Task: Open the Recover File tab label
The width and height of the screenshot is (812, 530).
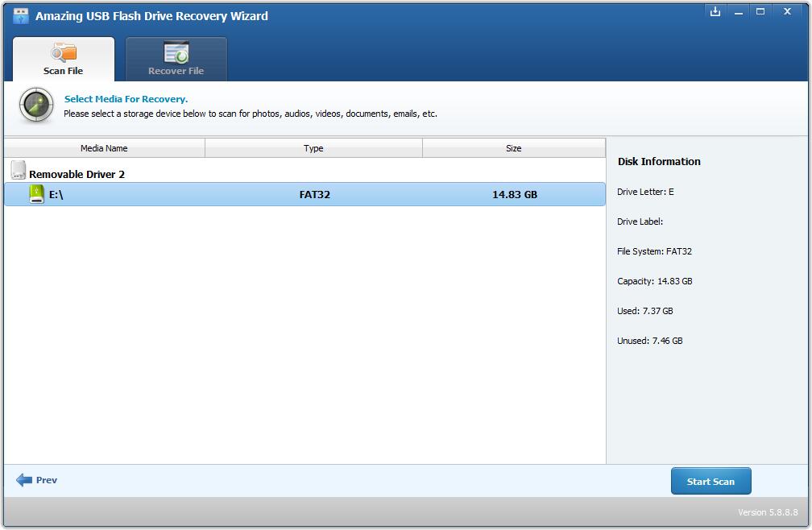Action: tap(176, 71)
